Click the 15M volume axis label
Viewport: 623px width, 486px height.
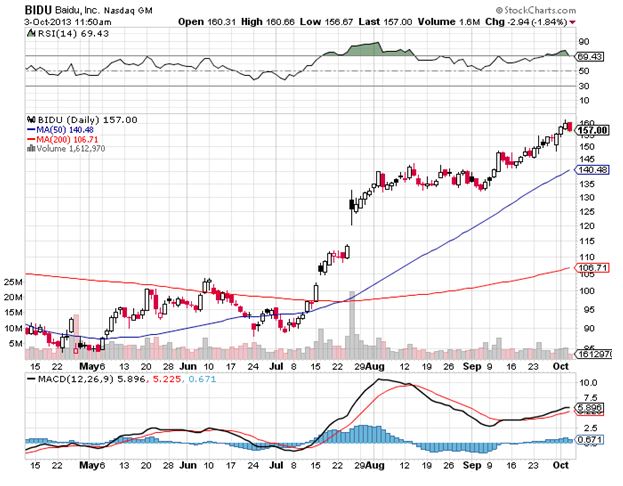13,313
